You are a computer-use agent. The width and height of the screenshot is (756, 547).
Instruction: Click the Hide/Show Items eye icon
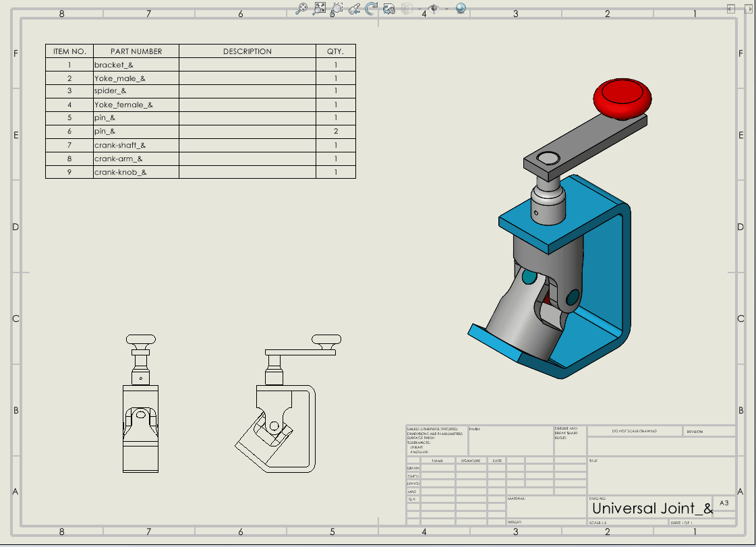434,8
